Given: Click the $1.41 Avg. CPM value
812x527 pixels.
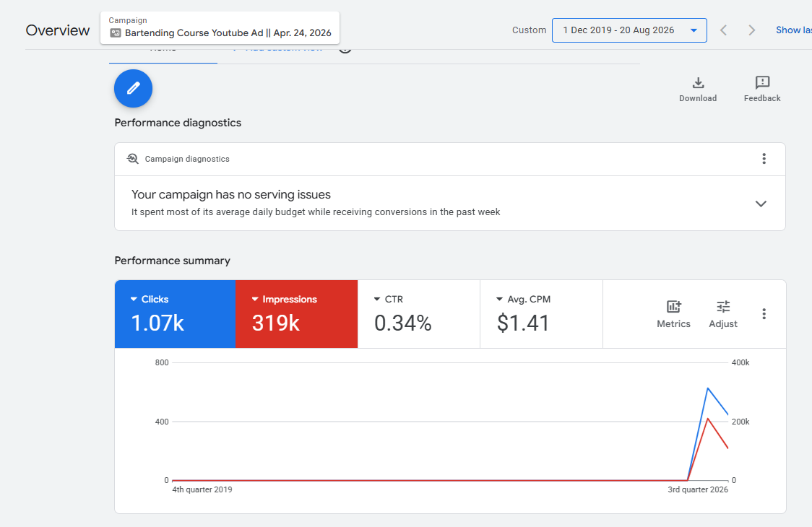Looking at the screenshot, I should (x=522, y=323).
